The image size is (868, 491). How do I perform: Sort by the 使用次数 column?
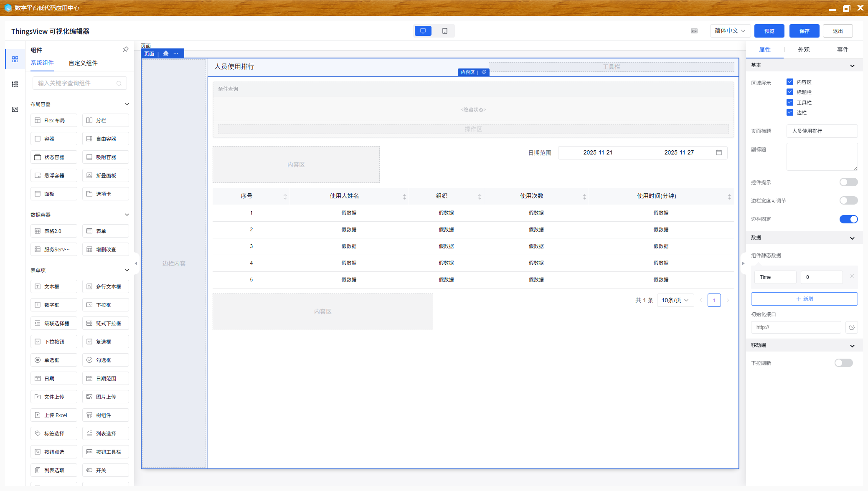click(584, 196)
